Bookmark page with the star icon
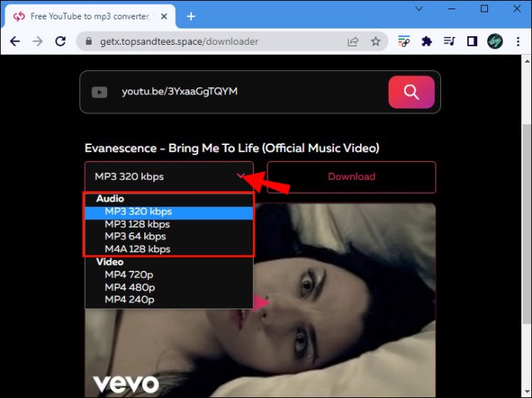 coord(375,42)
